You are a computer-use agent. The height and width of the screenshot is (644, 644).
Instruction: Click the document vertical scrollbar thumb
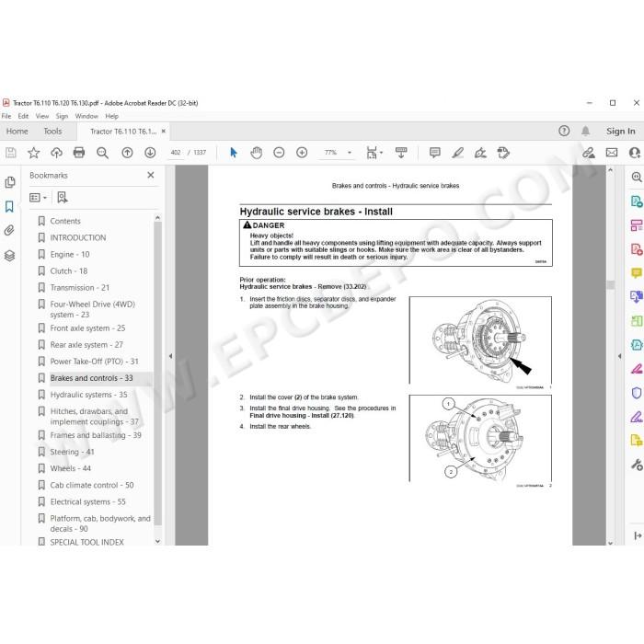tap(610, 285)
